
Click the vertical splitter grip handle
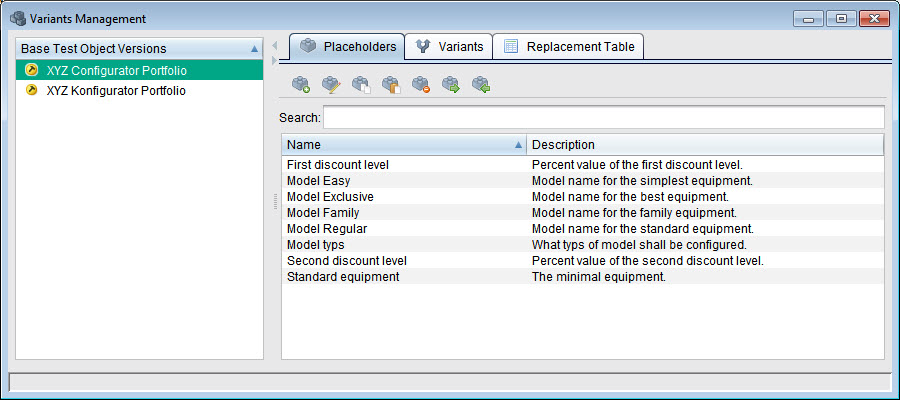click(x=276, y=201)
